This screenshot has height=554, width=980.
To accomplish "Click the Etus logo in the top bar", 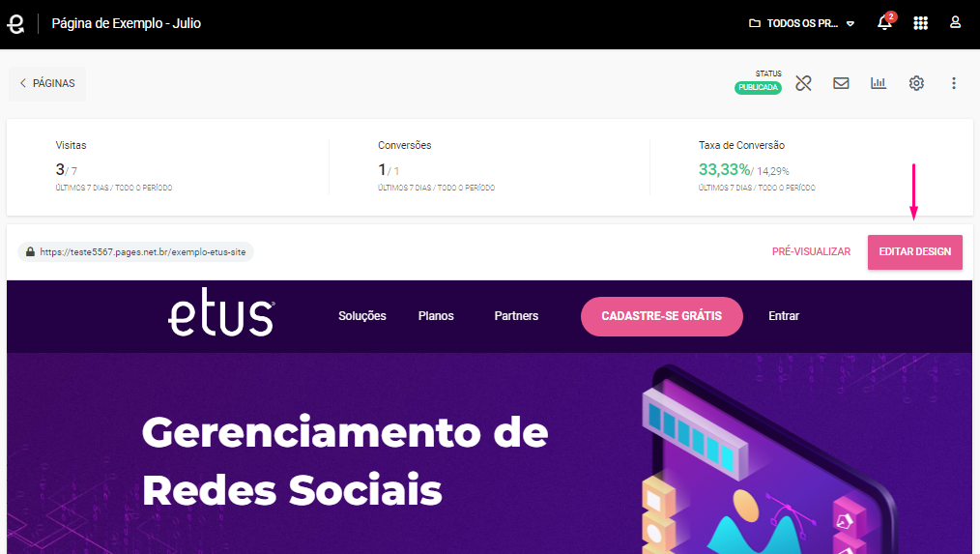I will (15, 24).
